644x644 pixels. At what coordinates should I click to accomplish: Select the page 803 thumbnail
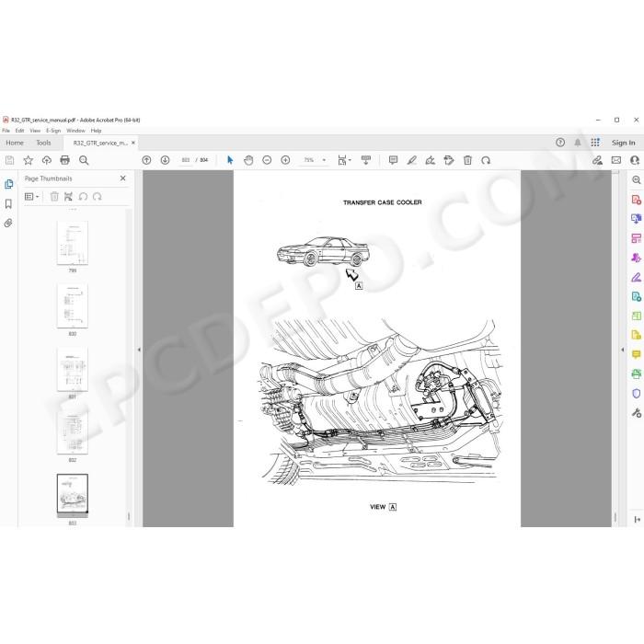tap(73, 495)
